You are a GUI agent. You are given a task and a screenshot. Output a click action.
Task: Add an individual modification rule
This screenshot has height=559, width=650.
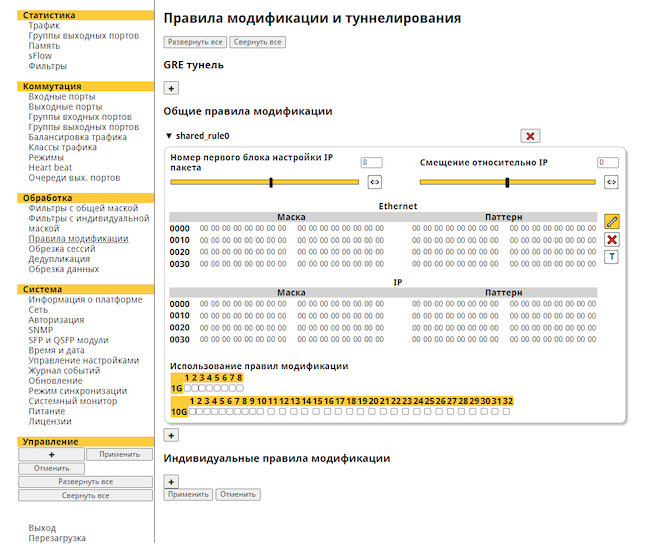point(171,482)
